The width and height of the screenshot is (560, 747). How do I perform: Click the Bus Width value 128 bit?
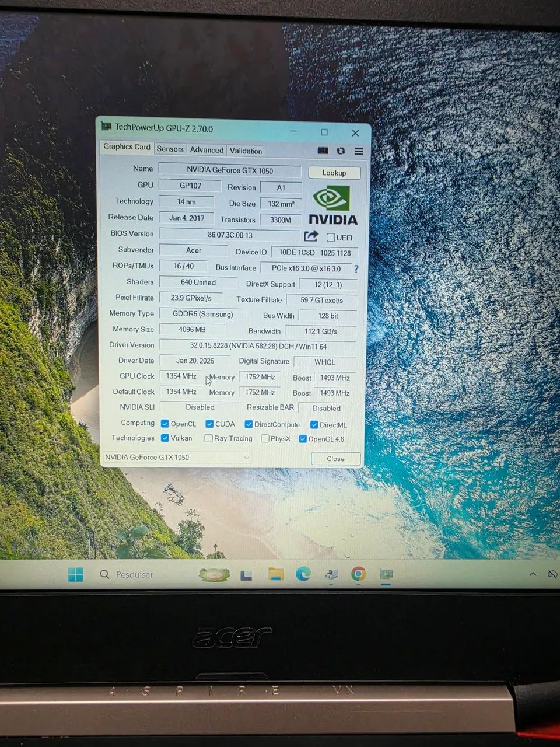point(328,316)
